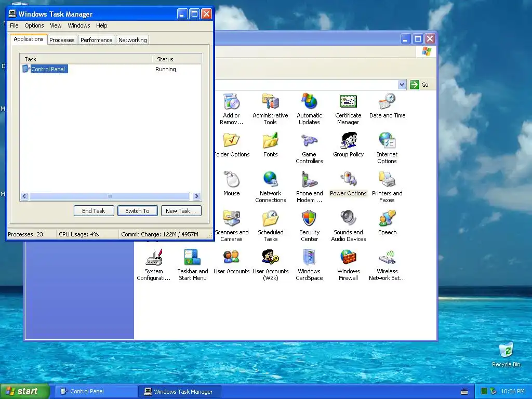Open Windows Firewall icon
The image size is (532, 399).
348,265
